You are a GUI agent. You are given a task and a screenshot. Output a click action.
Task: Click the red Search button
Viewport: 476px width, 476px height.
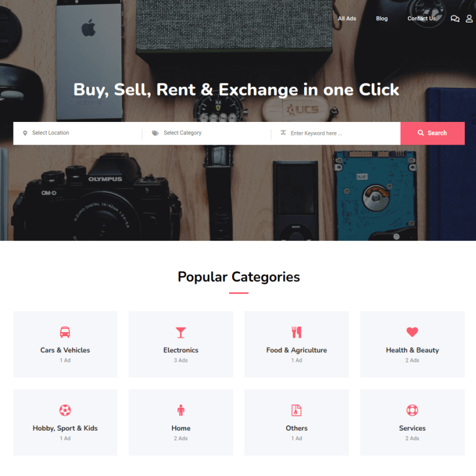pos(433,133)
